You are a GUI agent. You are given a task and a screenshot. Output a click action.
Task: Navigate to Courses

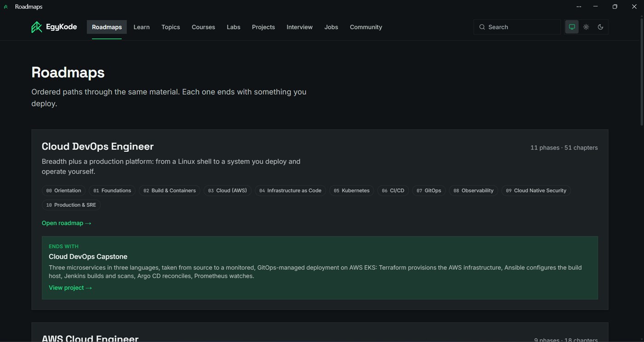click(203, 27)
